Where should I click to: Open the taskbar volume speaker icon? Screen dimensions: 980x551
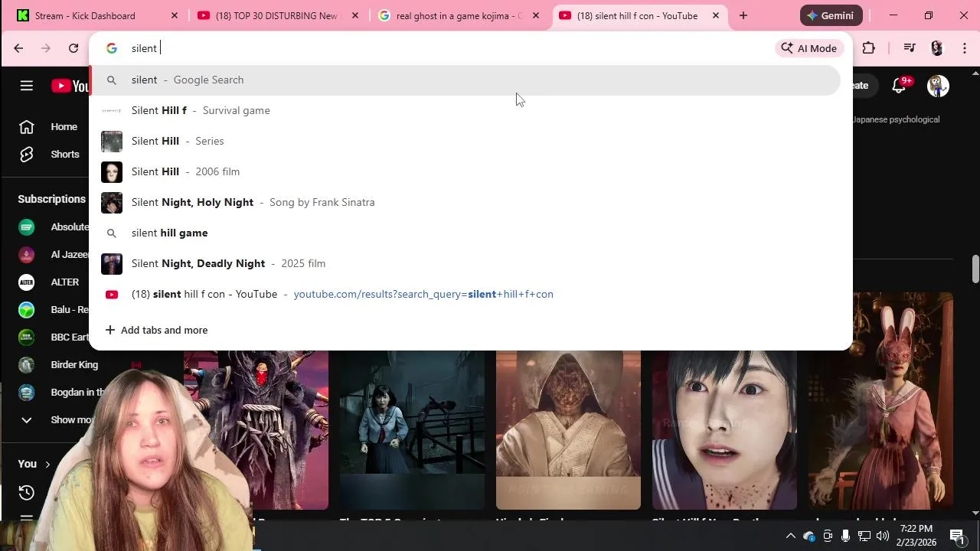click(x=883, y=536)
